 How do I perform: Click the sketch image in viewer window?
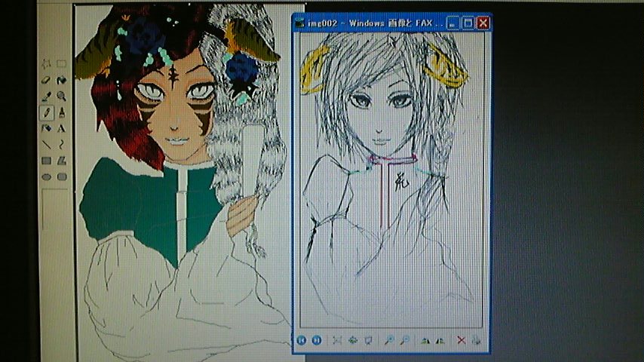[x=391, y=179]
